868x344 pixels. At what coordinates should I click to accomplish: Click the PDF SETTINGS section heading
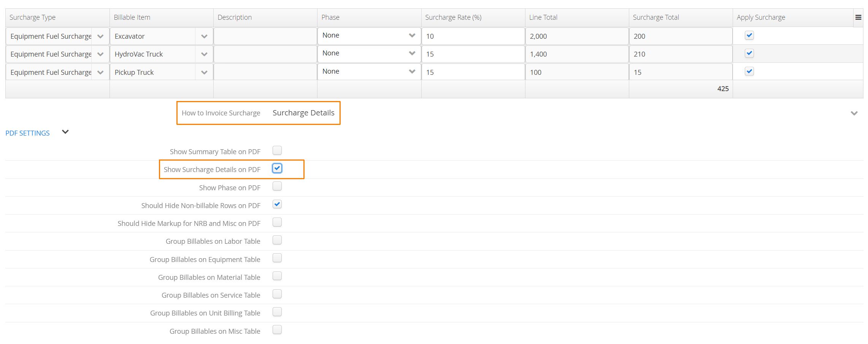[27, 133]
